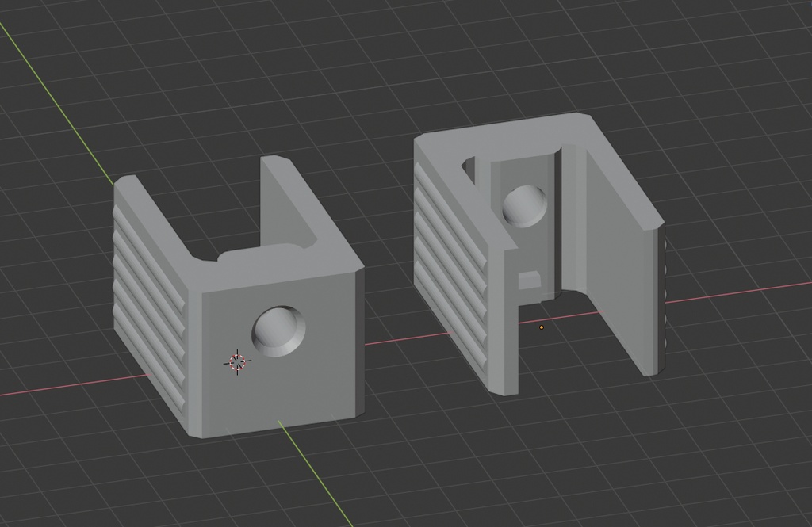812x527 pixels.
Task: Click the small rectangular notch inside right model
Action: (530, 280)
